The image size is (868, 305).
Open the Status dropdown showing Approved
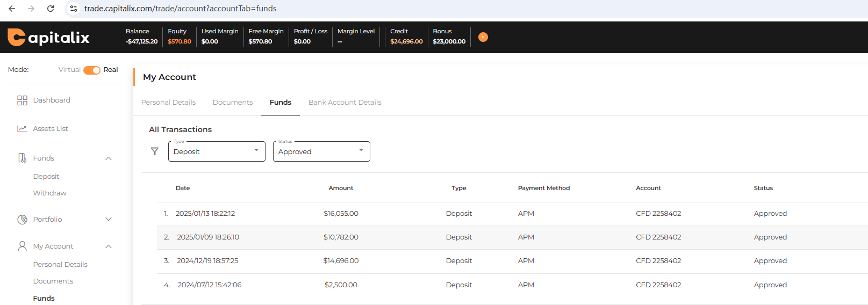click(x=321, y=151)
